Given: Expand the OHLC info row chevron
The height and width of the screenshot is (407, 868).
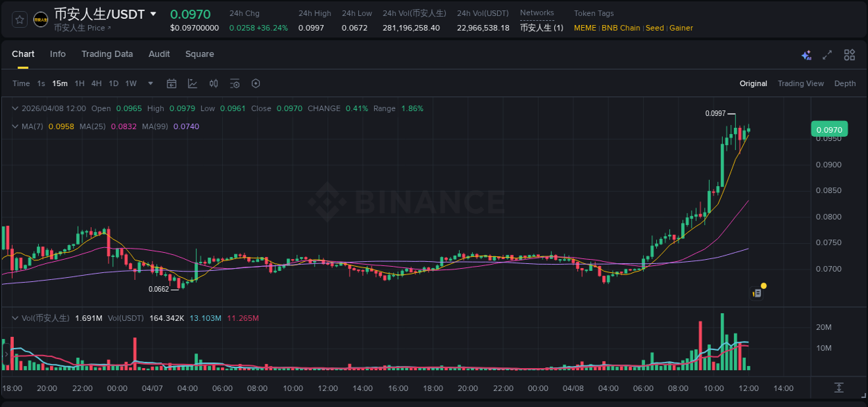Looking at the screenshot, I should point(15,108).
